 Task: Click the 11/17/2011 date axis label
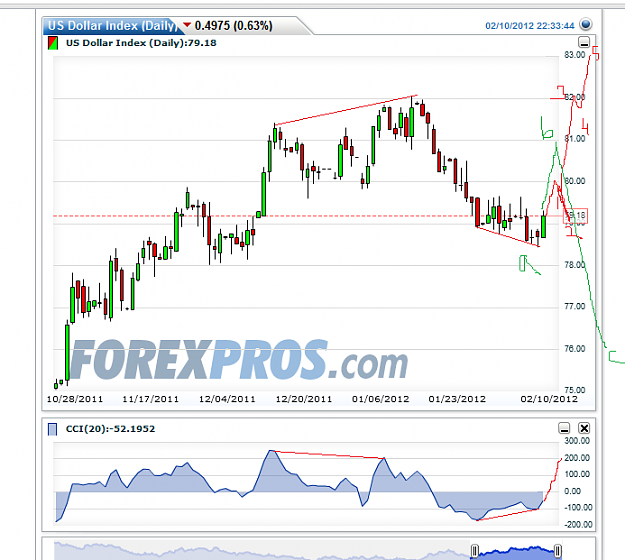click(150, 399)
